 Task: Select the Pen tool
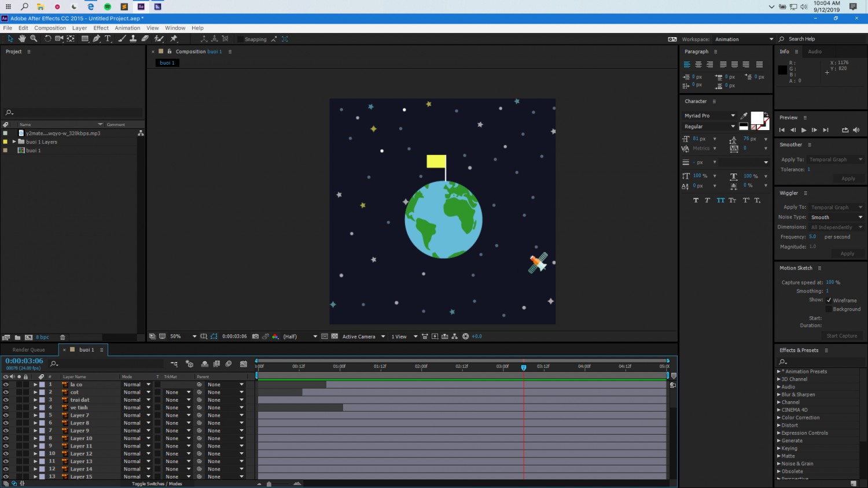[x=96, y=39]
